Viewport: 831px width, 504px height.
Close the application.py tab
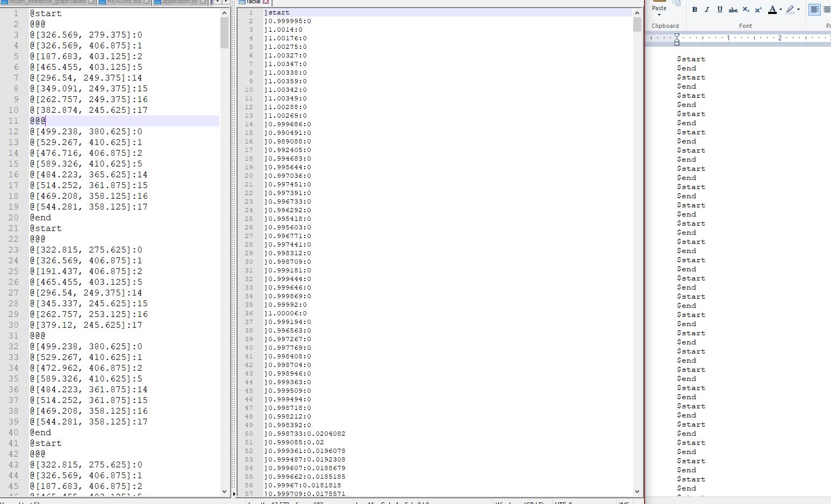point(203,2)
